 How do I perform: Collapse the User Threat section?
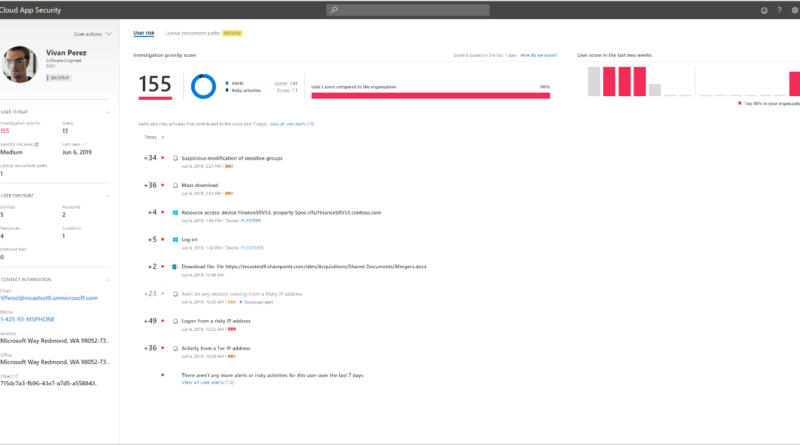tap(107, 112)
